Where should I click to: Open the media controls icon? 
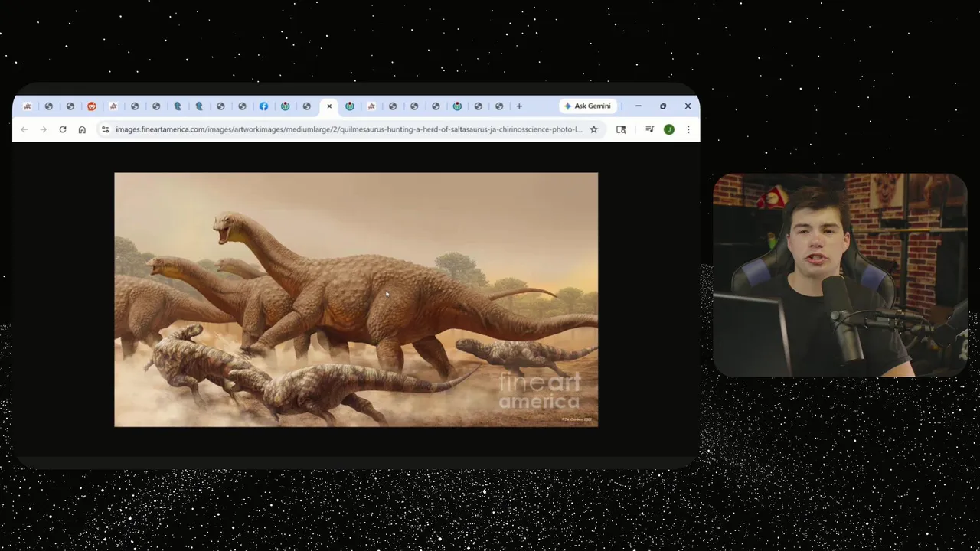649,129
